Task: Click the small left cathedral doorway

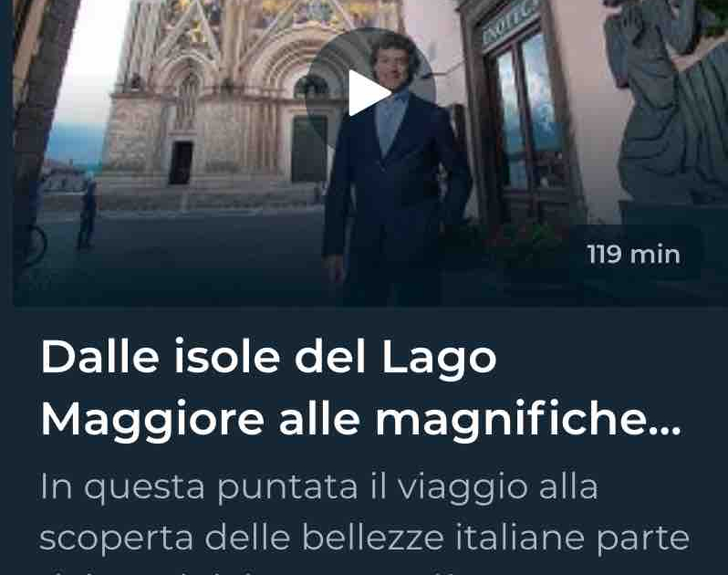Action: pos(180,162)
